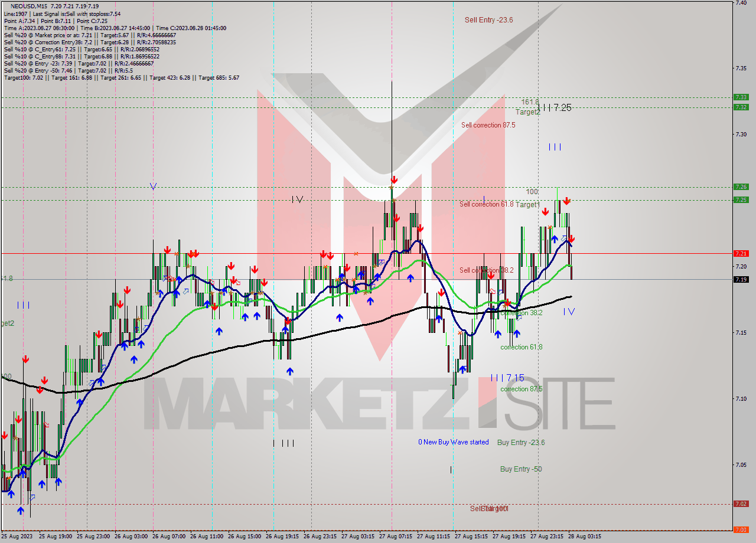The height and width of the screenshot is (543, 756).
Task: Click the green 7.26 price tag
Action: 741,187
